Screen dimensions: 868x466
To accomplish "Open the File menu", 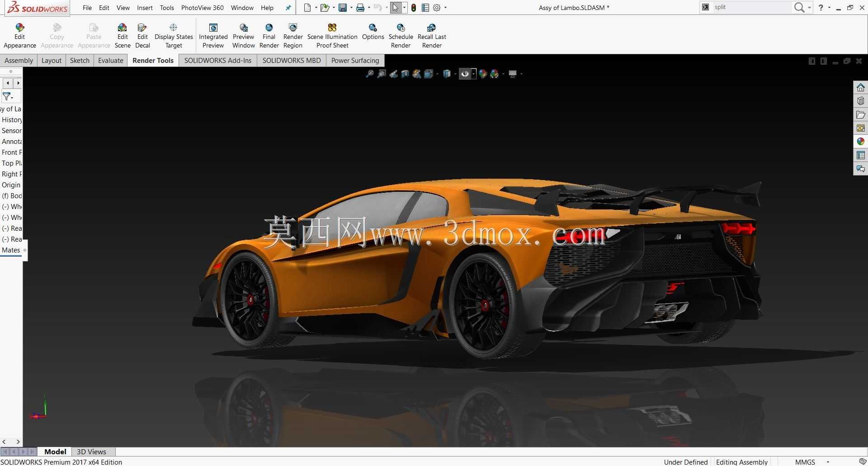I will point(87,8).
